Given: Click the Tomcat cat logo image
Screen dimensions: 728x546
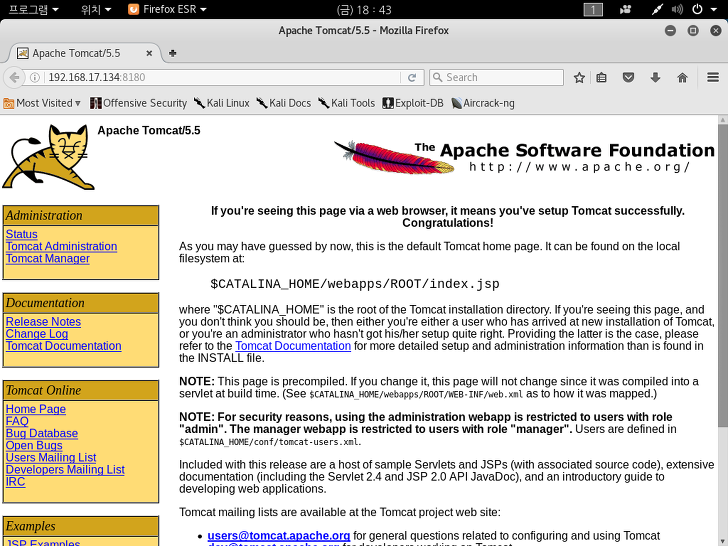Looking at the screenshot, I should pos(49,157).
